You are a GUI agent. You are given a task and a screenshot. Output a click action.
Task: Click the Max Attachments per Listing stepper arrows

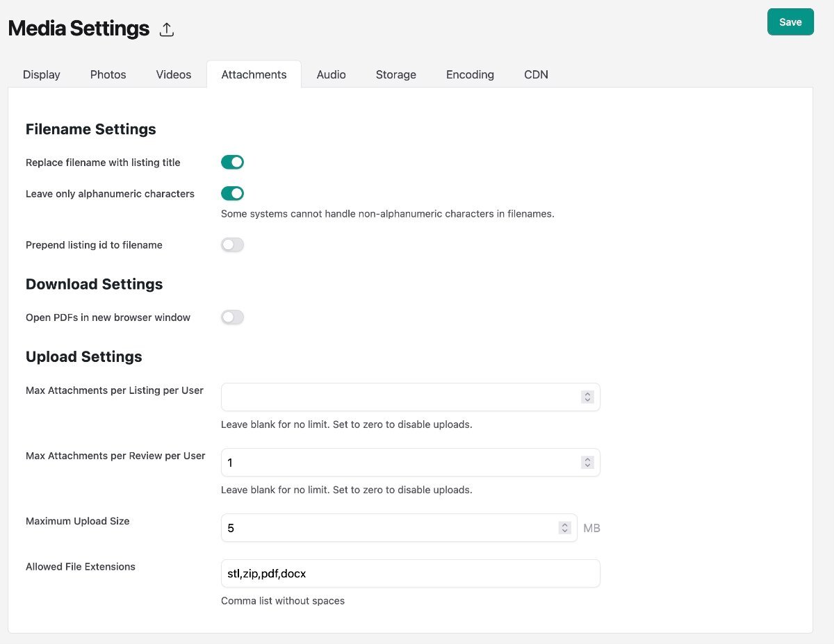tap(587, 397)
